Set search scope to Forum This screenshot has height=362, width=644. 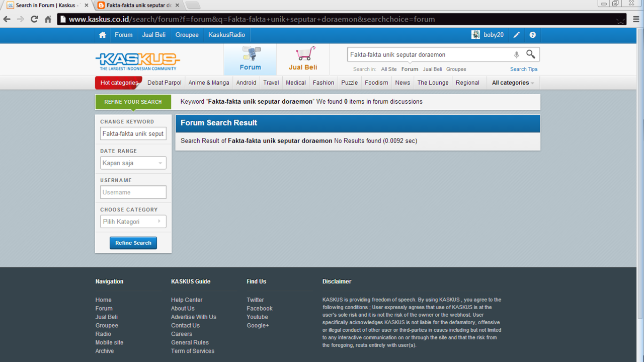point(410,69)
